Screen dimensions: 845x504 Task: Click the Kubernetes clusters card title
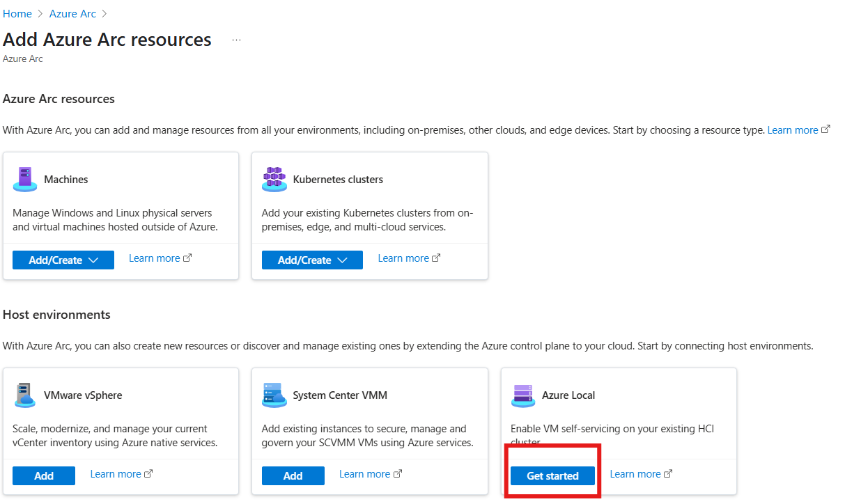point(338,180)
